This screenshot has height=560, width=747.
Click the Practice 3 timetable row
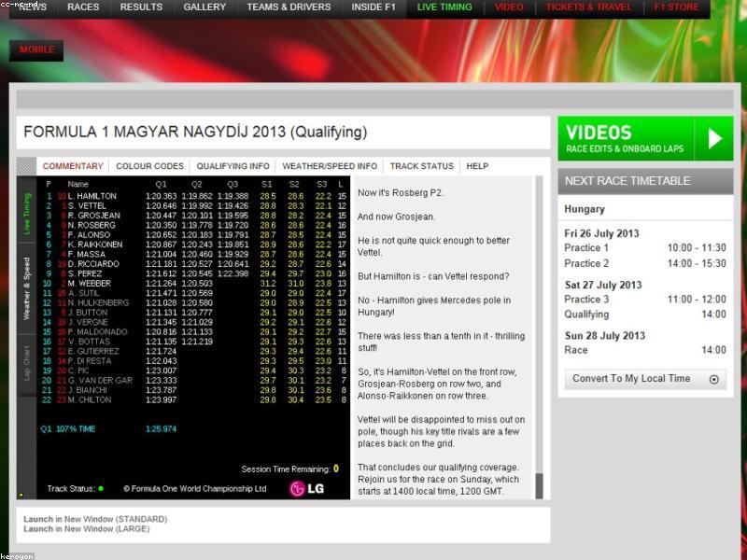(x=645, y=299)
